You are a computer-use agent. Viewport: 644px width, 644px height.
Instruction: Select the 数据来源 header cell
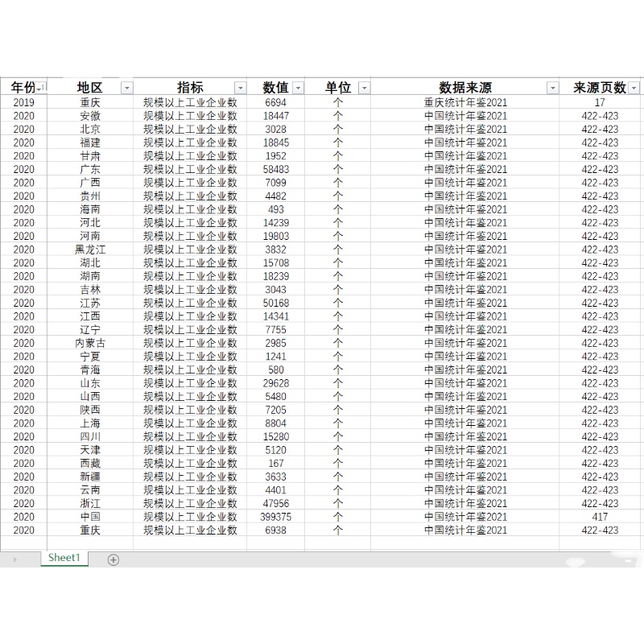[x=464, y=87]
